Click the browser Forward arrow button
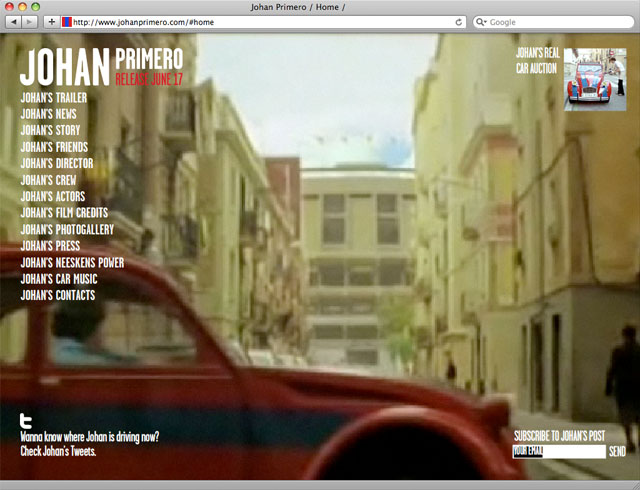This screenshot has width=640, height=490. (29, 22)
